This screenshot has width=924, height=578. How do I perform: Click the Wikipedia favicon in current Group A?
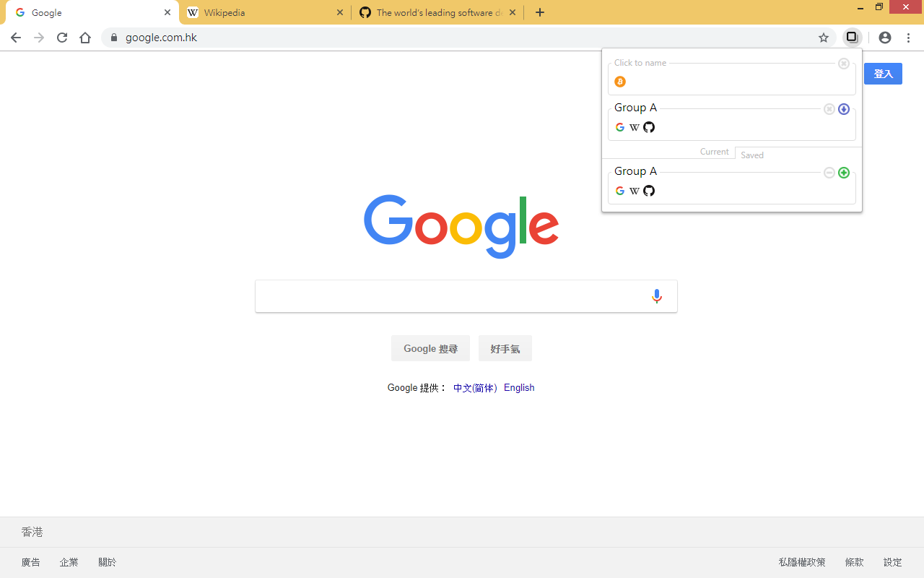634,126
